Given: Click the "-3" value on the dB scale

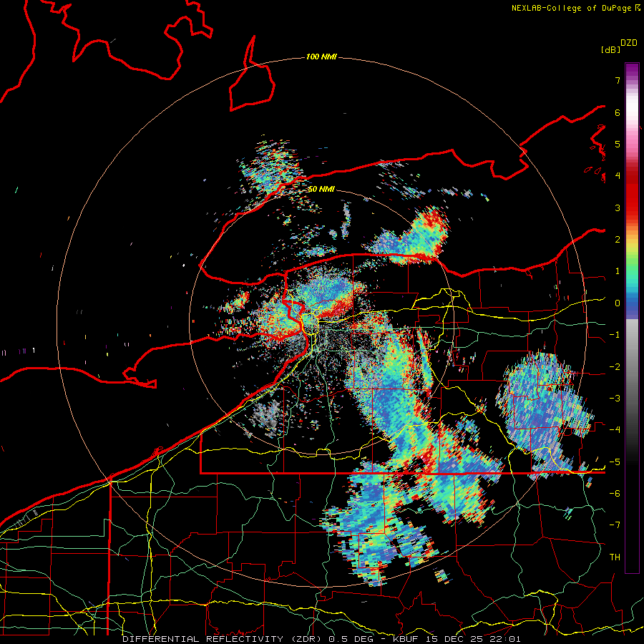Looking at the screenshot, I should 615,399.
